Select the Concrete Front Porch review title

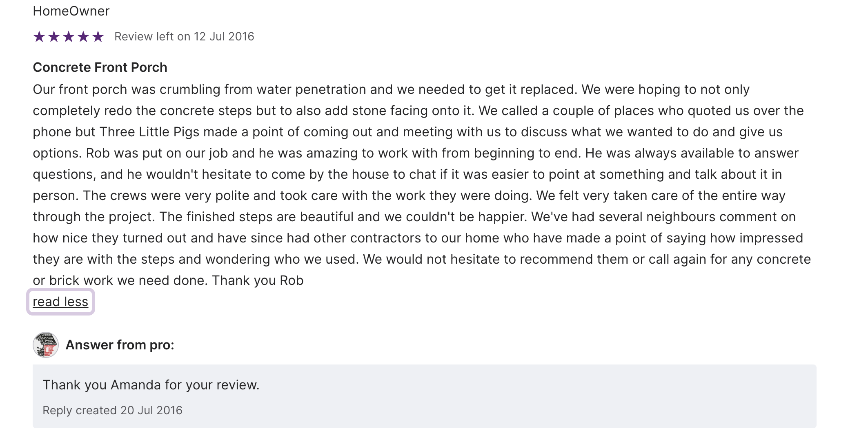100,67
